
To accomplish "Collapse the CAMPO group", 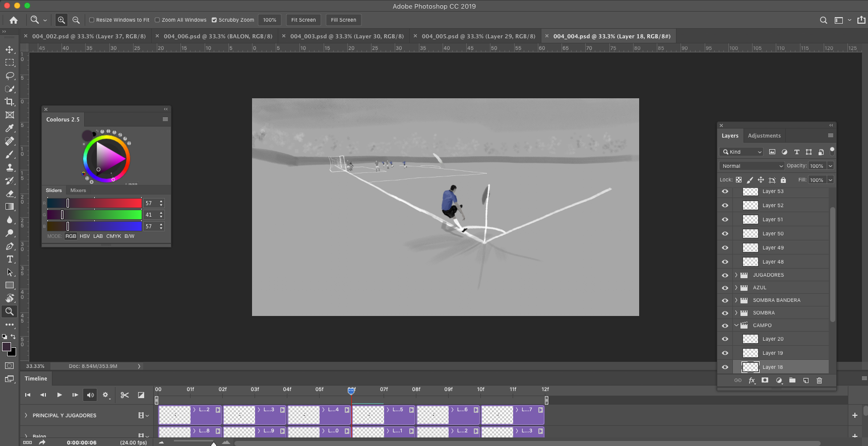I will coord(736,326).
